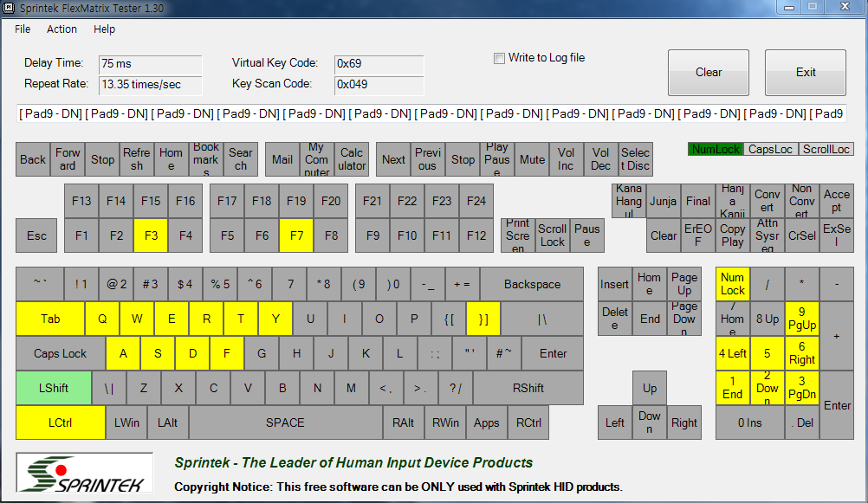
Task: Click the Apps key
Action: click(487, 422)
